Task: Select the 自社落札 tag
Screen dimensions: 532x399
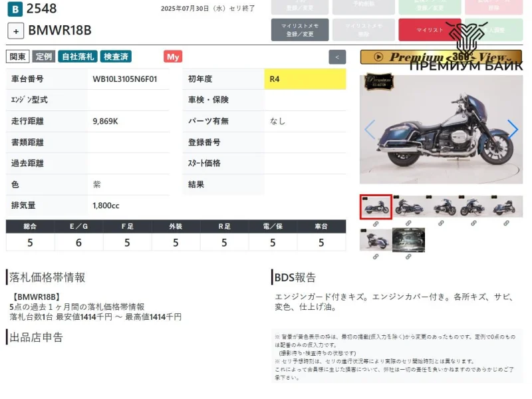Action: [x=77, y=57]
